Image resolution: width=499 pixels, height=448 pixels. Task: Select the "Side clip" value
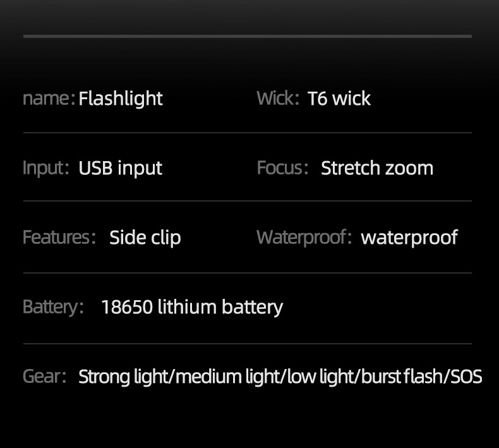point(145,238)
